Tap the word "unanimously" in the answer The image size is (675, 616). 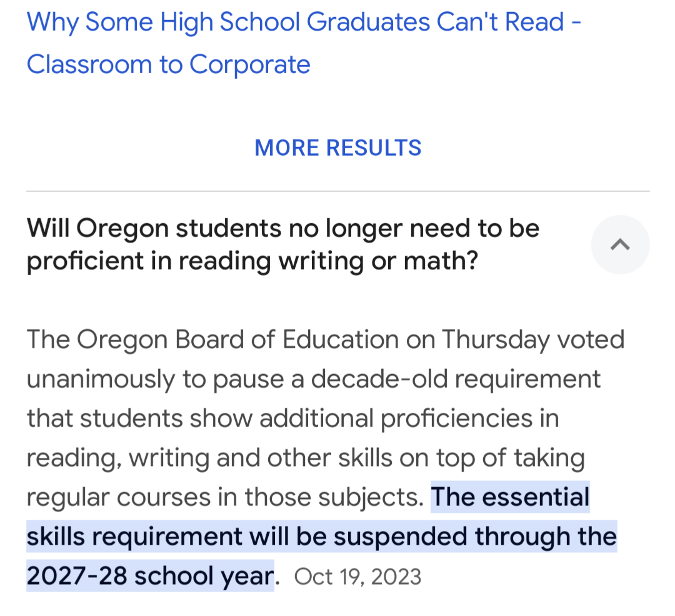pyautogui.click(x=101, y=379)
